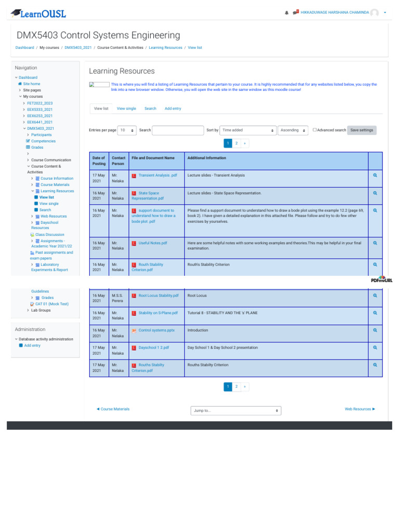Click the PDF icon beside Root Locus Stability.pdf
This screenshot has width=399, height=532.
134,296
